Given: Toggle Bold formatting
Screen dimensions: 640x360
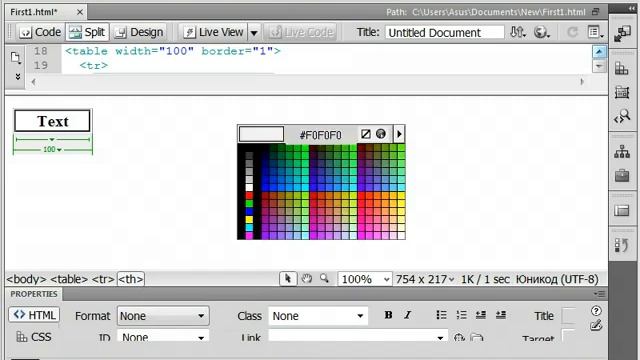Looking at the screenshot, I should [388, 315].
